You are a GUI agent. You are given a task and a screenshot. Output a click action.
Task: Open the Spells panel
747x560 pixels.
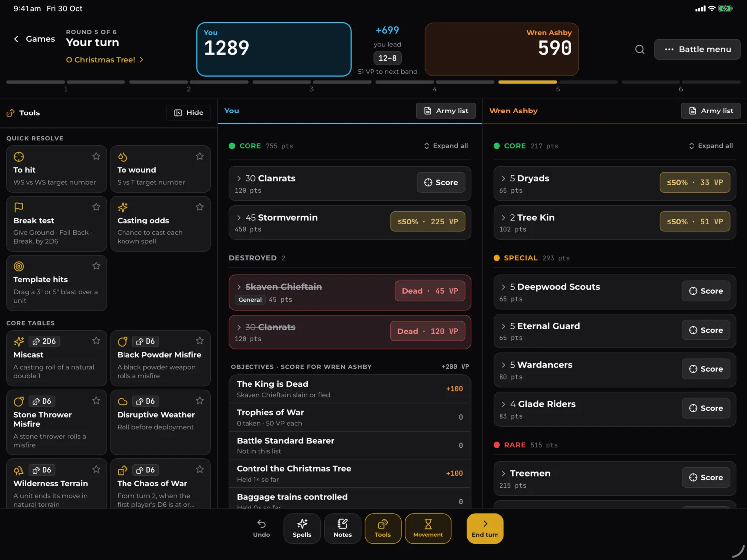click(x=302, y=529)
